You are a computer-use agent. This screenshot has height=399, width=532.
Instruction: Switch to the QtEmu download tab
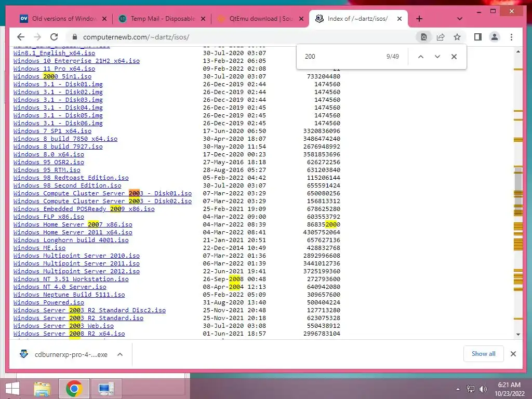click(x=260, y=19)
